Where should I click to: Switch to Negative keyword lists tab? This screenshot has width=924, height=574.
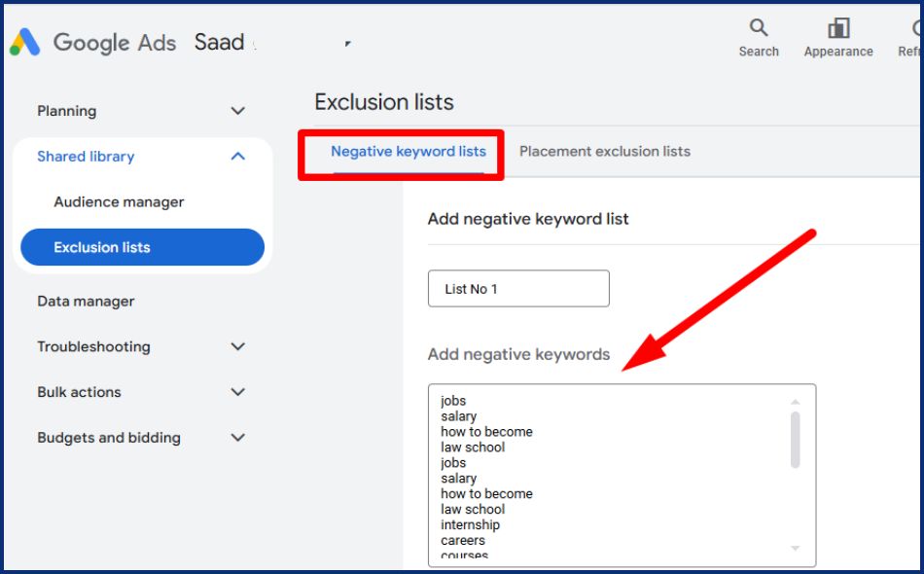(408, 152)
